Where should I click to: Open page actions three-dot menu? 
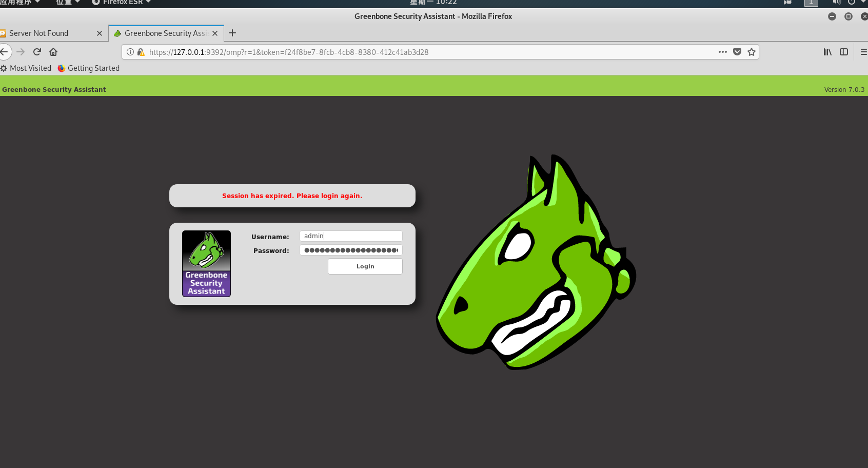click(x=723, y=52)
